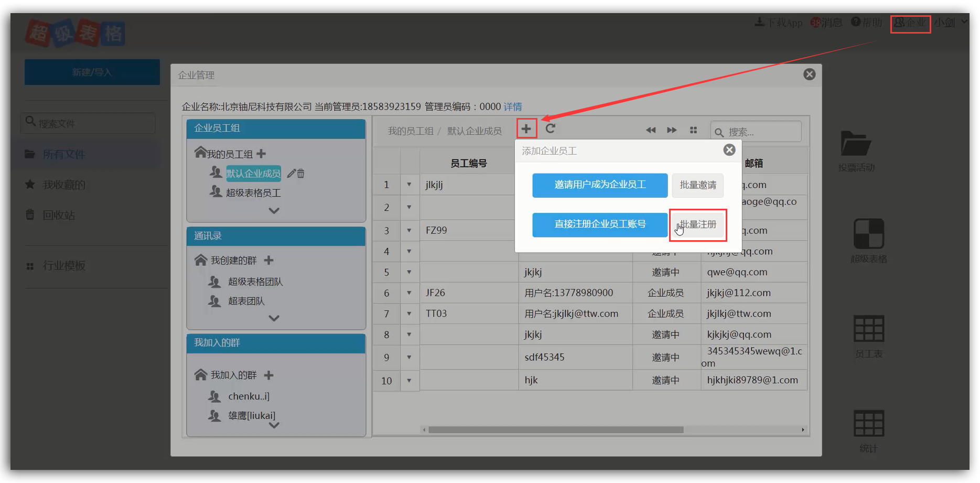Open row 1 dropdown arrow
The height and width of the screenshot is (483, 980).
[x=409, y=185]
